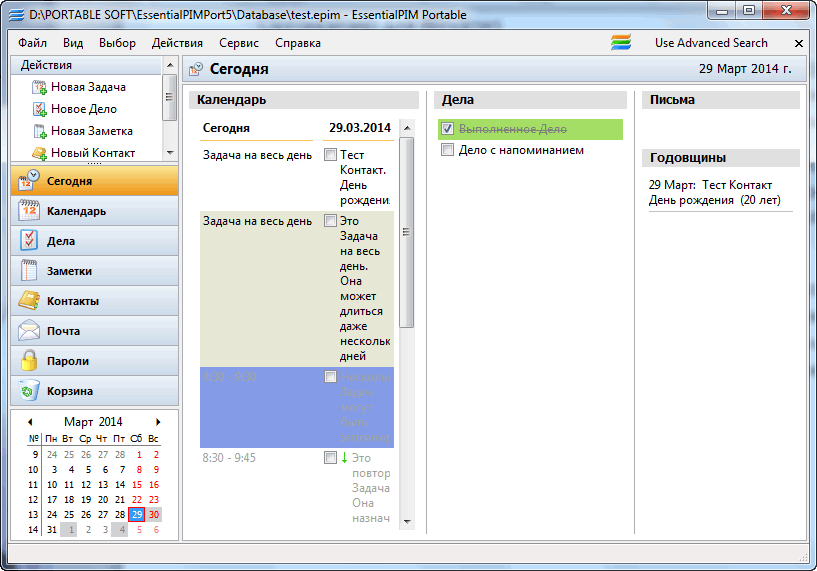Viewport: 817px width, 571px height.
Task: Close the Advanced Search bar
Action: point(799,44)
